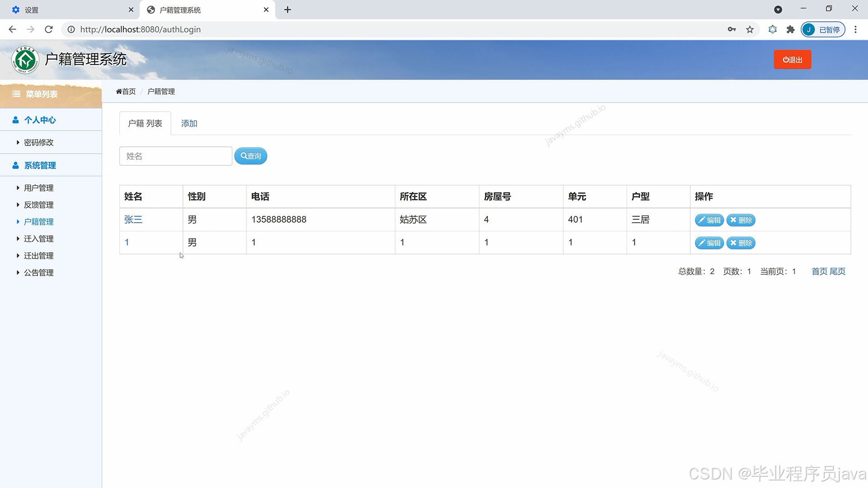Open 密码修改 menu item
This screenshot has width=868, height=488.
38,142
